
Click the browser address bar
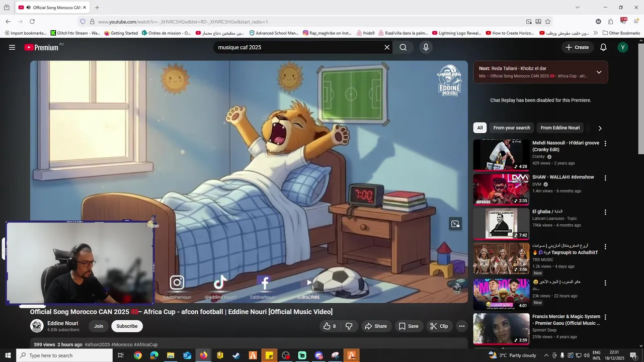click(x=302, y=22)
